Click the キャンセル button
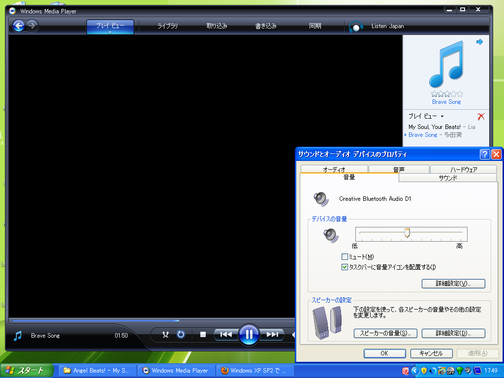This screenshot has width=504, height=378. point(431,353)
